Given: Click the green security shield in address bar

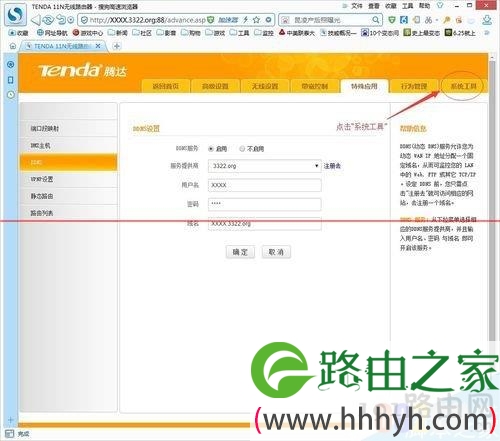Looking at the screenshot, I should coord(210,20).
